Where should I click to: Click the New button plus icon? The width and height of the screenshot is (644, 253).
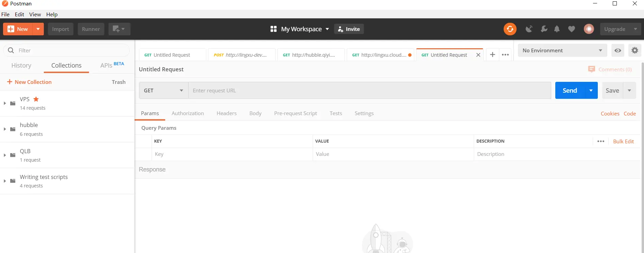(x=11, y=29)
